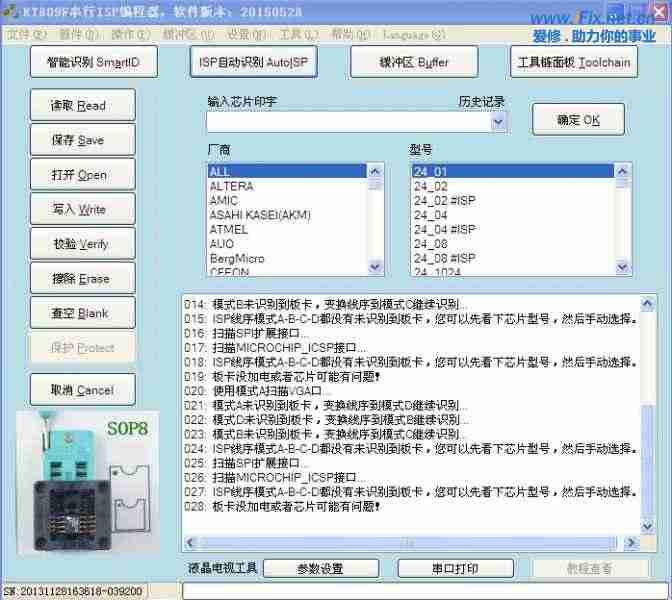Expand the 历史记录 history dropdown arrow

498,123
